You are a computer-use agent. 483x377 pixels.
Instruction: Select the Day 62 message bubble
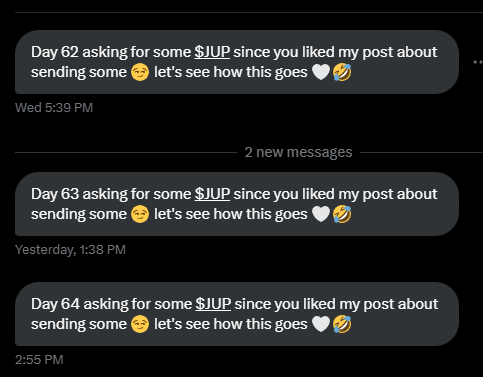click(237, 62)
